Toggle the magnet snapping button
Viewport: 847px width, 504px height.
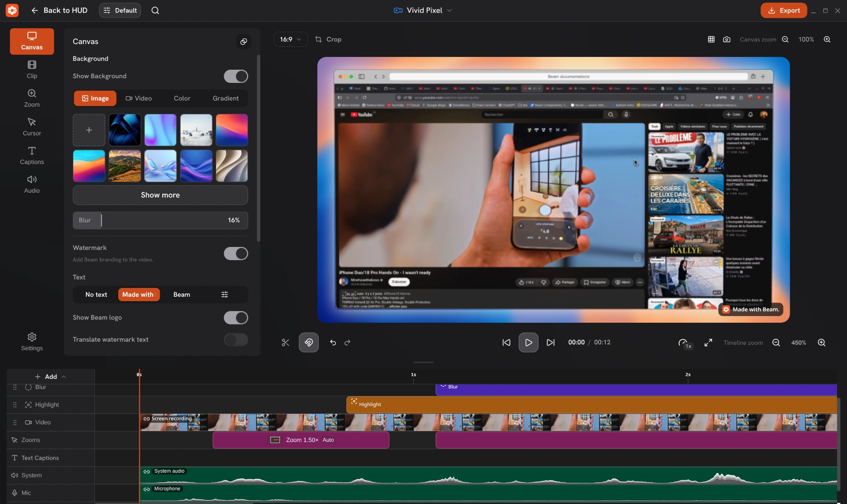[309, 343]
